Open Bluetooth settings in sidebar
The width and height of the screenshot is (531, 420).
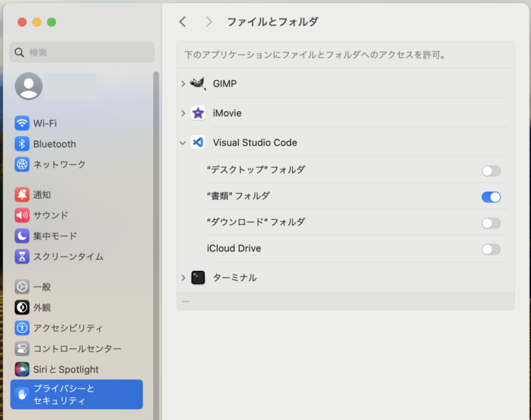pyautogui.click(x=54, y=144)
